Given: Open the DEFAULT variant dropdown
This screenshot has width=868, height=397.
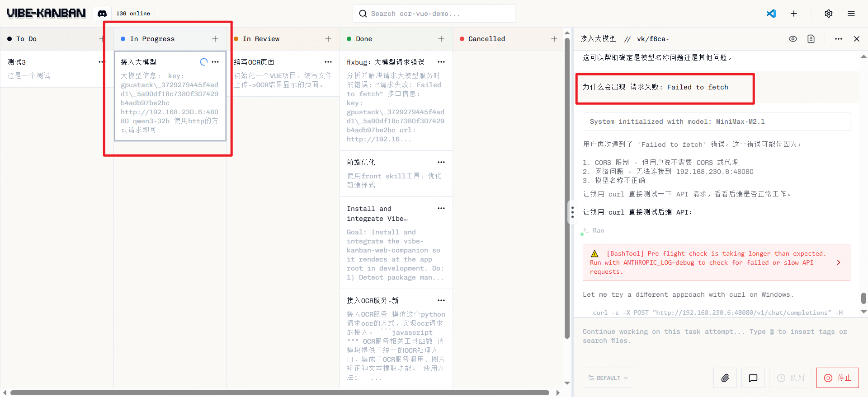Looking at the screenshot, I should [609, 378].
